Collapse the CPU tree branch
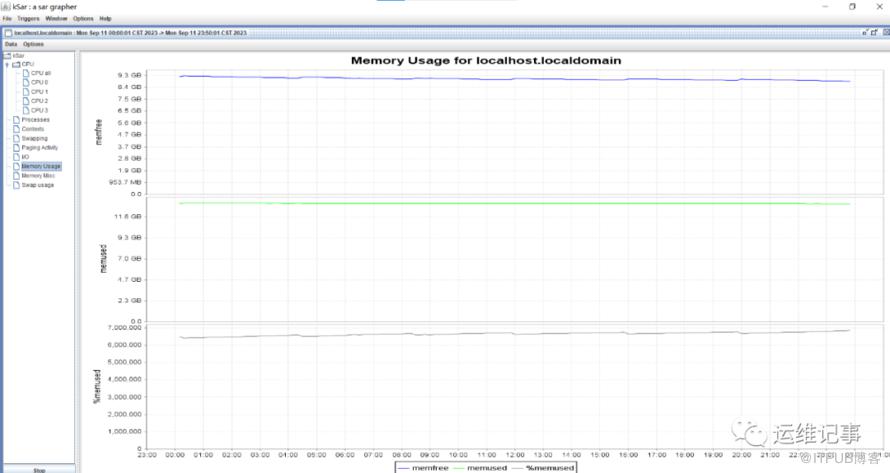 click(x=7, y=64)
